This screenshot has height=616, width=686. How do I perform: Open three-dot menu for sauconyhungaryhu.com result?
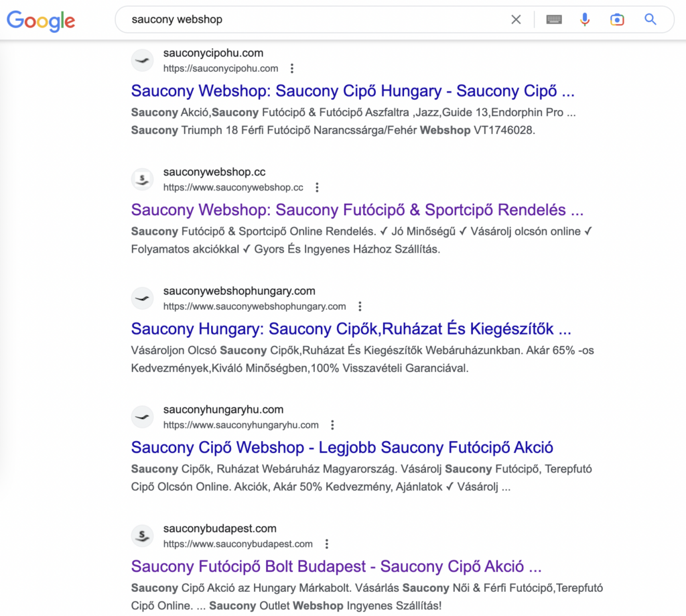coord(332,425)
